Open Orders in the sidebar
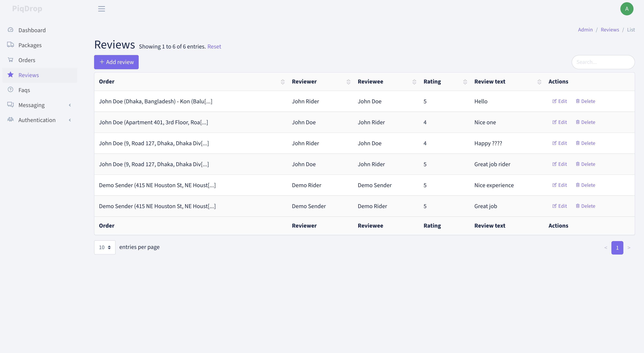The image size is (644, 353). [x=40, y=60]
